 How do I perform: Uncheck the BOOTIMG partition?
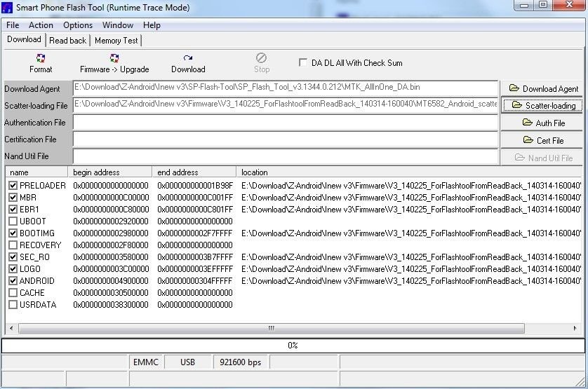click(x=13, y=233)
